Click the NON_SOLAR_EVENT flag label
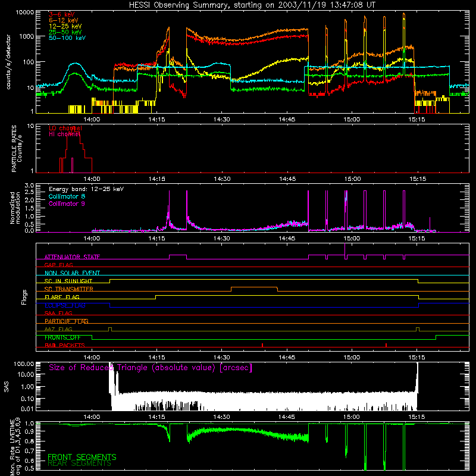 point(72,273)
